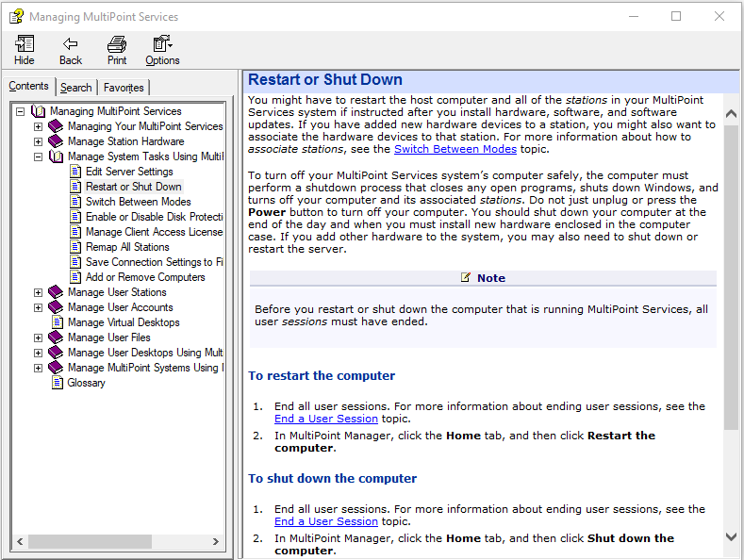Click page icon beside Remap All Stations
This screenshot has height=560, width=744.
click(x=75, y=247)
